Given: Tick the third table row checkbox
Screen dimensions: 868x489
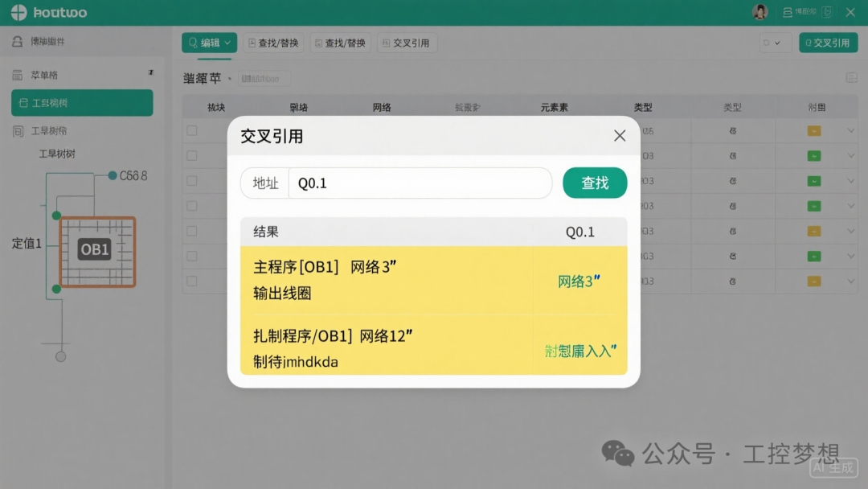Looking at the screenshot, I should [192, 180].
